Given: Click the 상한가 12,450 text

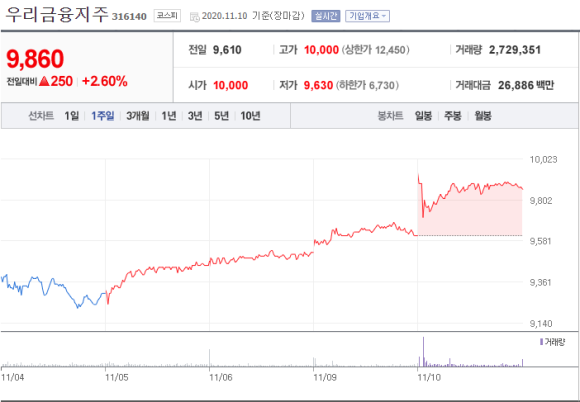Looking at the screenshot, I should coord(375,50).
